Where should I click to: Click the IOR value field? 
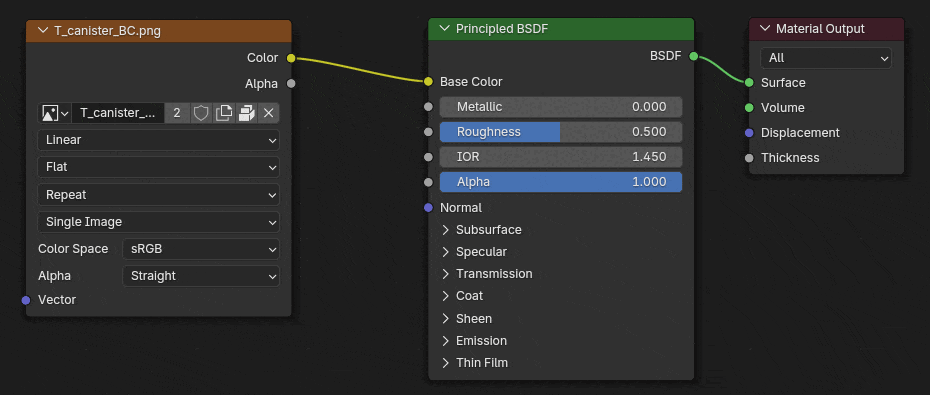pyautogui.click(x=560, y=157)
